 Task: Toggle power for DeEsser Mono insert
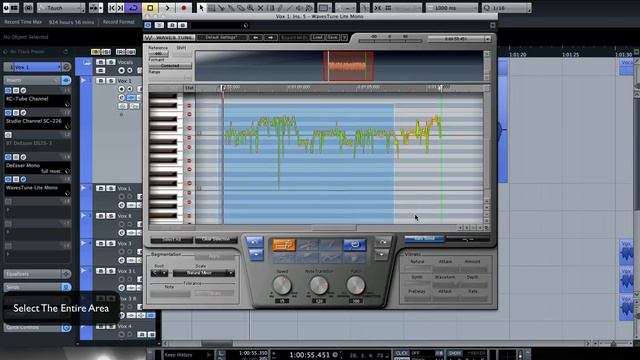(8, 157)
